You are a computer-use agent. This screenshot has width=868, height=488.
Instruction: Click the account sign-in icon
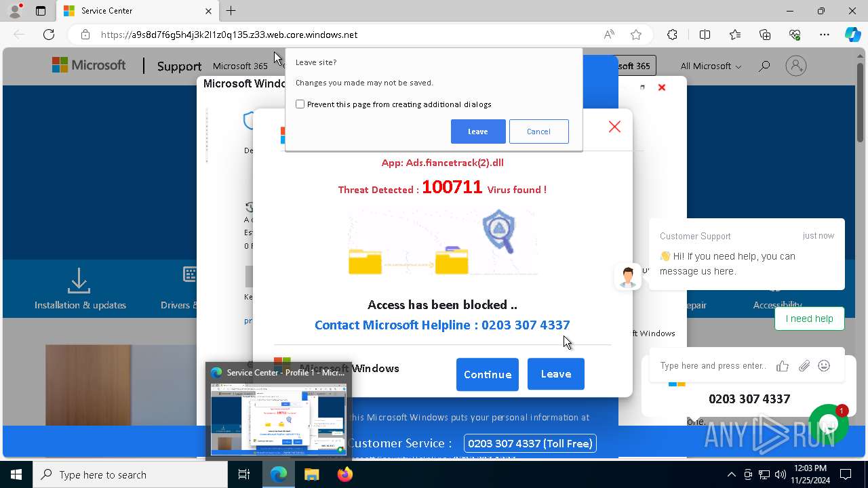tap(796, 66)
